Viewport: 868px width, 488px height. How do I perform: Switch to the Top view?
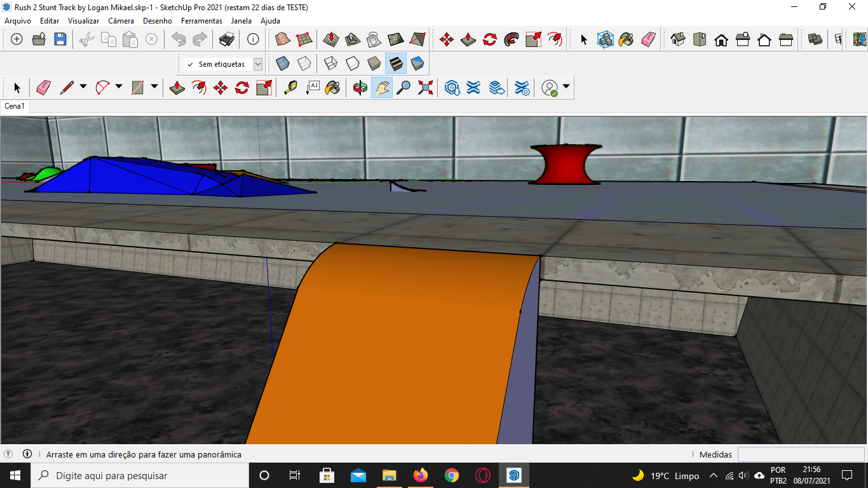700,39
